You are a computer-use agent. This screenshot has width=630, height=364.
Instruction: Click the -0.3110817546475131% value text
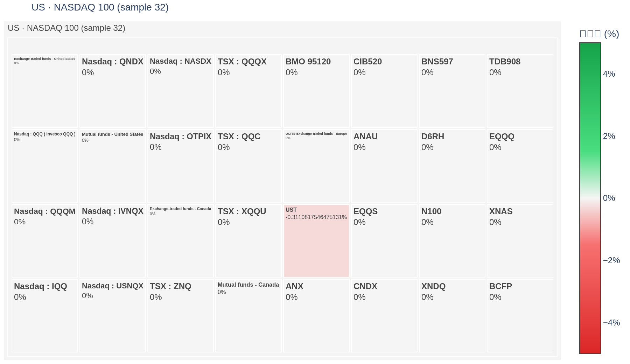(x=316, y=217)
